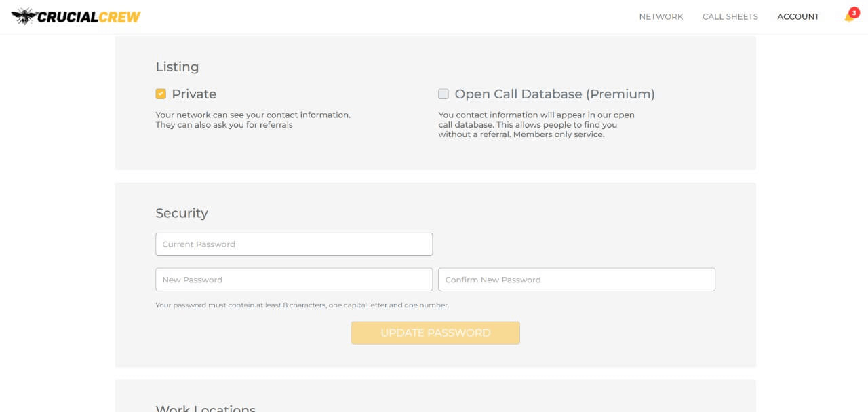The height and width of the screenshot is (412, 868).
Task: Go to the Network page
Action: tap(660, 16)
